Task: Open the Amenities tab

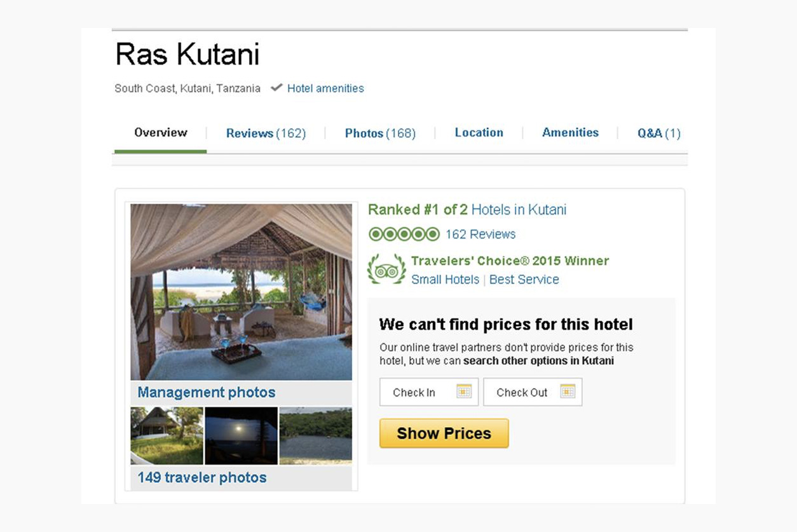Action: coord(570,133)
